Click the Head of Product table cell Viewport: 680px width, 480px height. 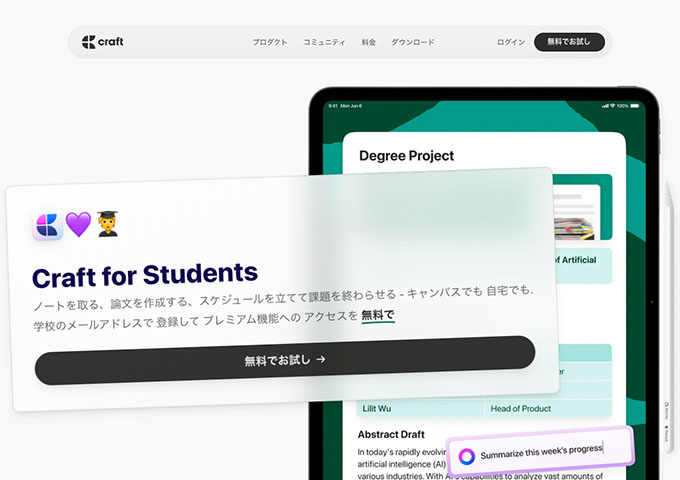(547, 408)
